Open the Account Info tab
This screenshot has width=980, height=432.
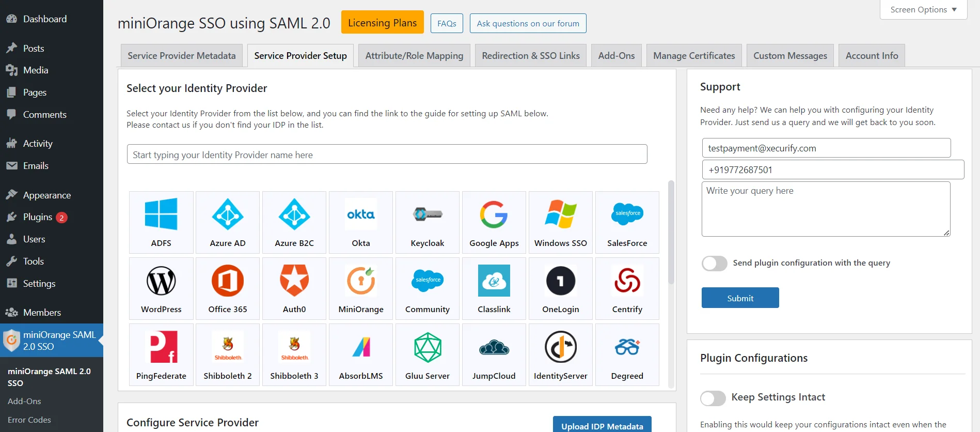(x=872, y=55)
